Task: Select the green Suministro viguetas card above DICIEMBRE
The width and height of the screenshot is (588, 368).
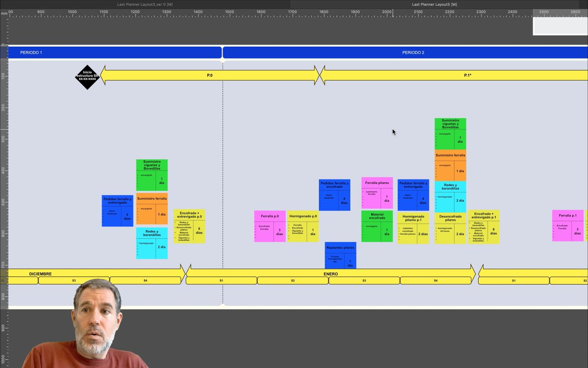Action: 152,175
